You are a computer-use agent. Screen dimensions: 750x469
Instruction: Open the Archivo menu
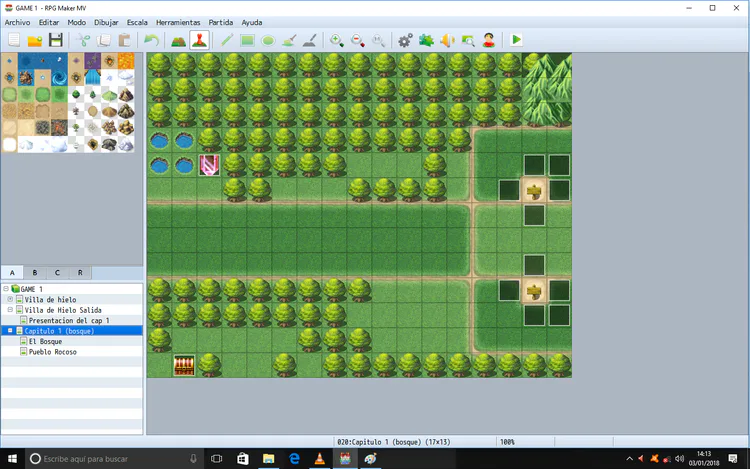[17, 22]
